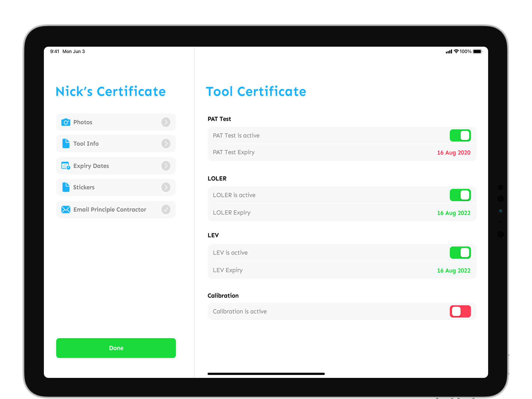Image resolution: width=532 pixels, height=399 pixels.
Task: Change the PAT Test Expiry date 16 Aug 2020
Action: coord(454,153)
